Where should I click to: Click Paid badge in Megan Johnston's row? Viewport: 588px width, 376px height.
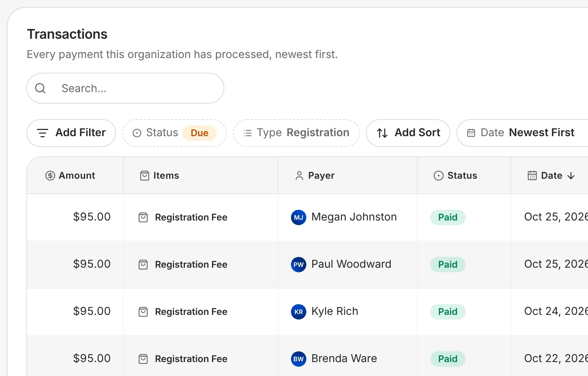pos(448,217)
